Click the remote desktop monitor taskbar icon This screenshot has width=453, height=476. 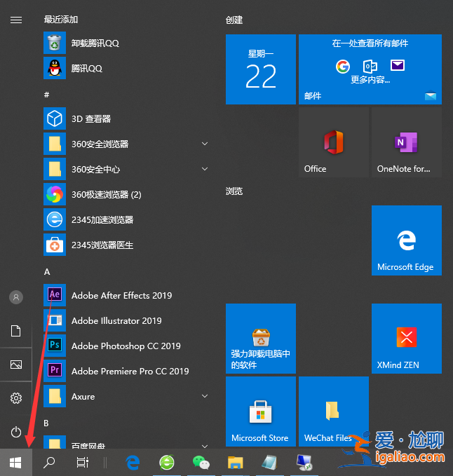[304, 463]
